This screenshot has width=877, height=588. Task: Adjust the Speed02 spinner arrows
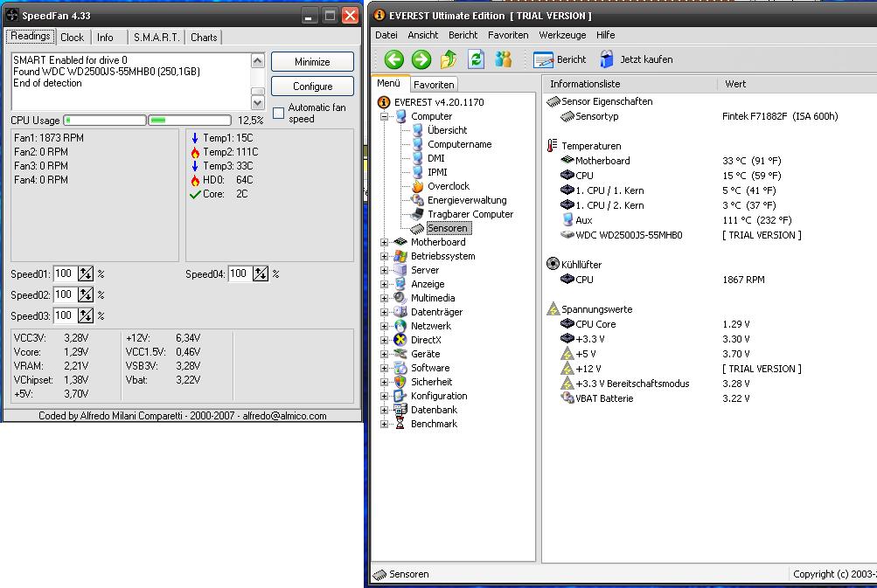pyautogui.click(x=86, y=294)
